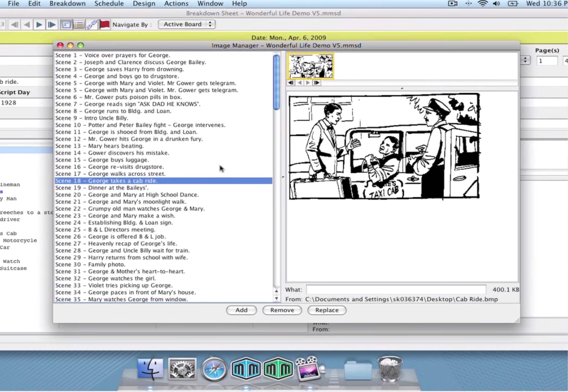This screenshot has width=568, height=392.
Task: Click the skip-to-end button in Image Manager
Action: [317, 82]
